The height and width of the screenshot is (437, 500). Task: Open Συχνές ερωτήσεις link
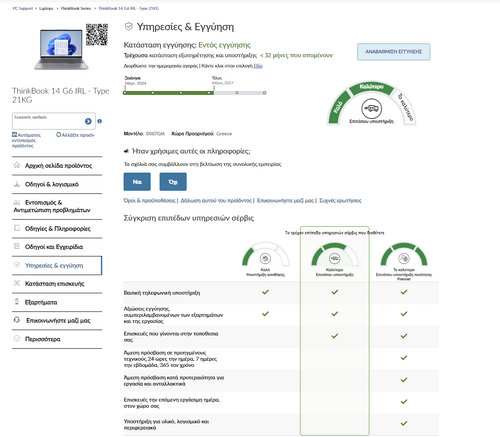[340, 200]
